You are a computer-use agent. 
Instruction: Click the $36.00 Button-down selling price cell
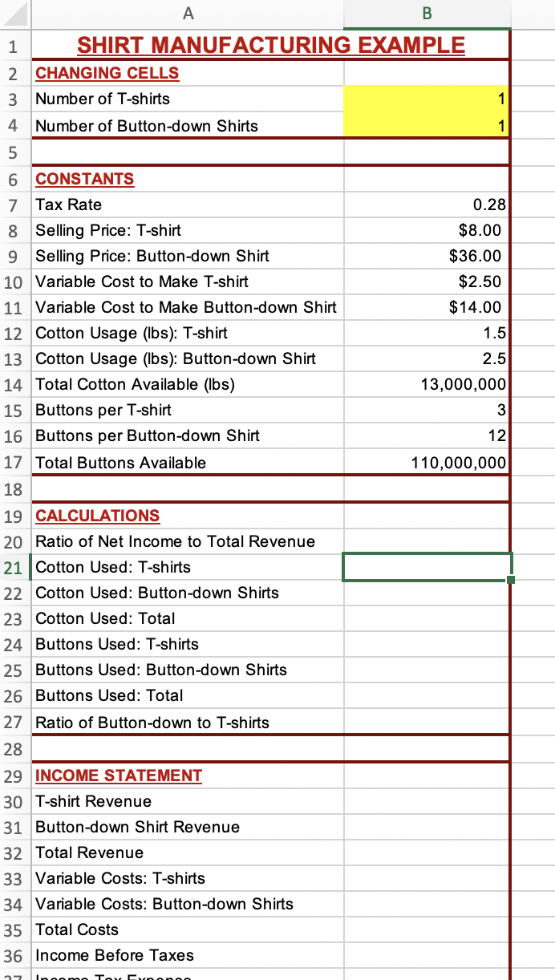click(x=427, y=256)
